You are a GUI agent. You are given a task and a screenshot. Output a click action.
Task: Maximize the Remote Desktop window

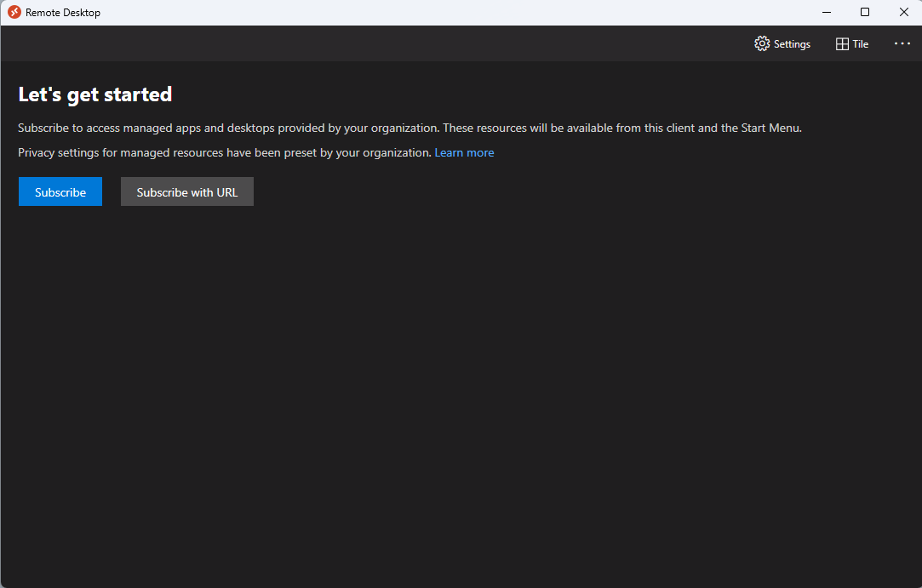pyautogui.click(x=865, y=12)
